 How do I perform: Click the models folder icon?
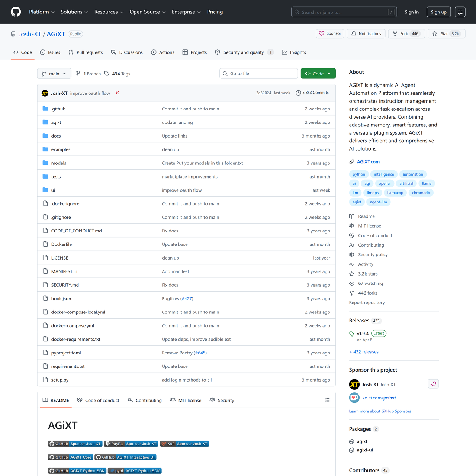point(45,163)
